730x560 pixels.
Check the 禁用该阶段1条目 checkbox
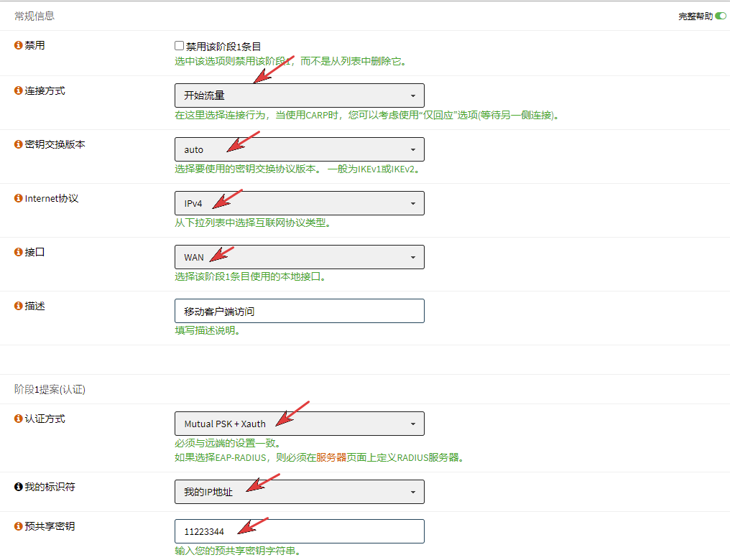[180, 46]
